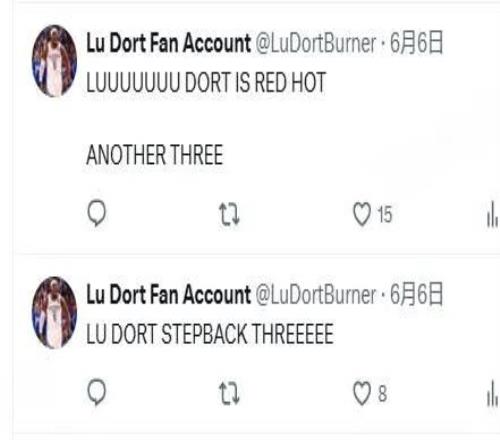Open the LUUUUUUU DORT IS RED HOT tweet
This screenshot has width=500, height=440.
(x=206, y=82)
